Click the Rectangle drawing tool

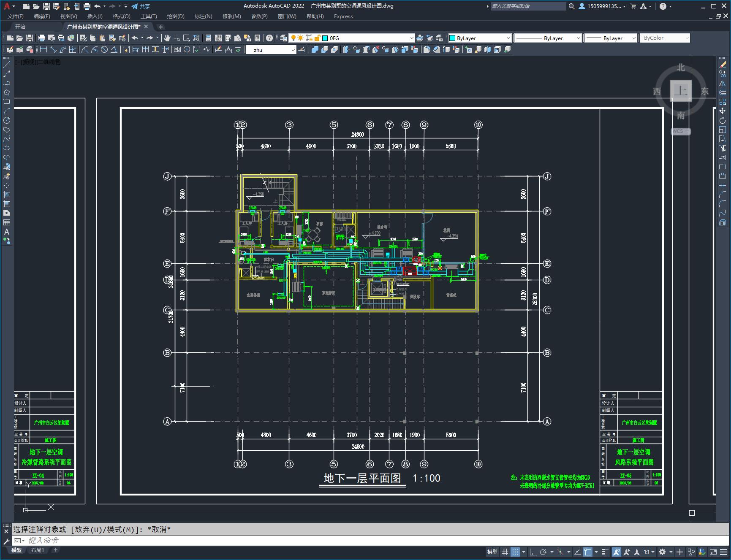click(x=7, y=102)
